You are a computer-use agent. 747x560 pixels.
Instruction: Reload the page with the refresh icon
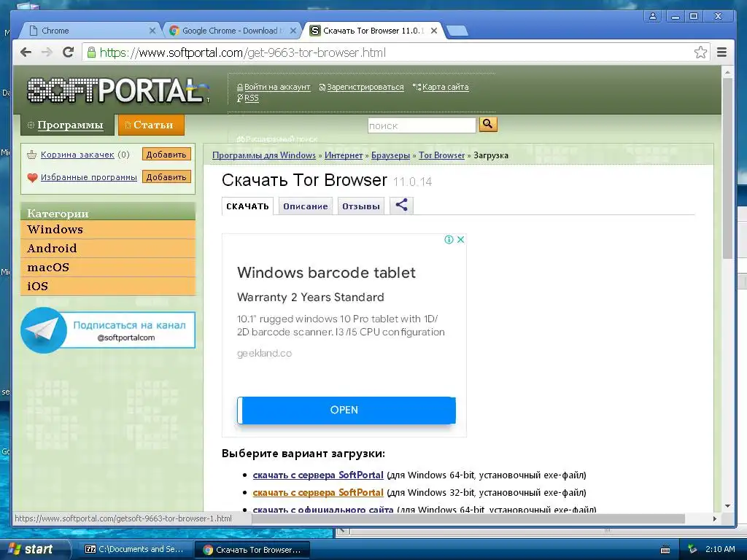(x=68, y=52)
